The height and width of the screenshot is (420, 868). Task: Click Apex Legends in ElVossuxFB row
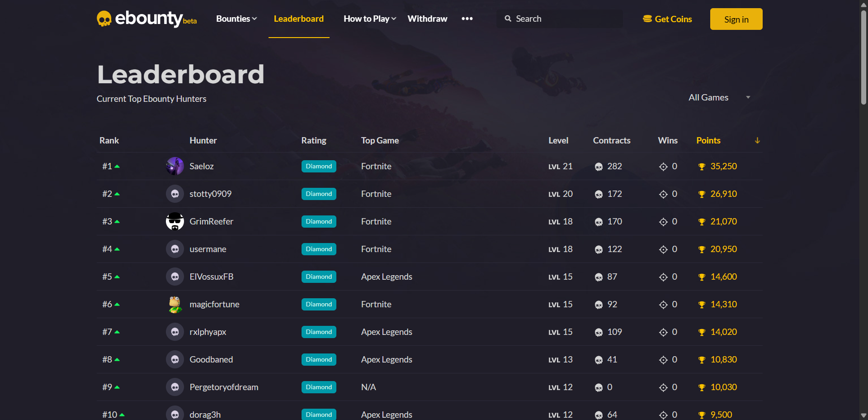click(x=387, y=277)
